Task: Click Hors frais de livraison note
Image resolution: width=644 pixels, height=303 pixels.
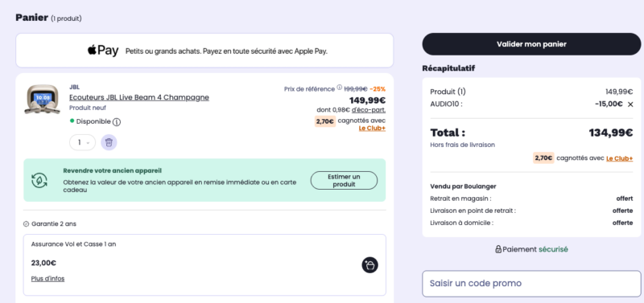Action: 462,145
